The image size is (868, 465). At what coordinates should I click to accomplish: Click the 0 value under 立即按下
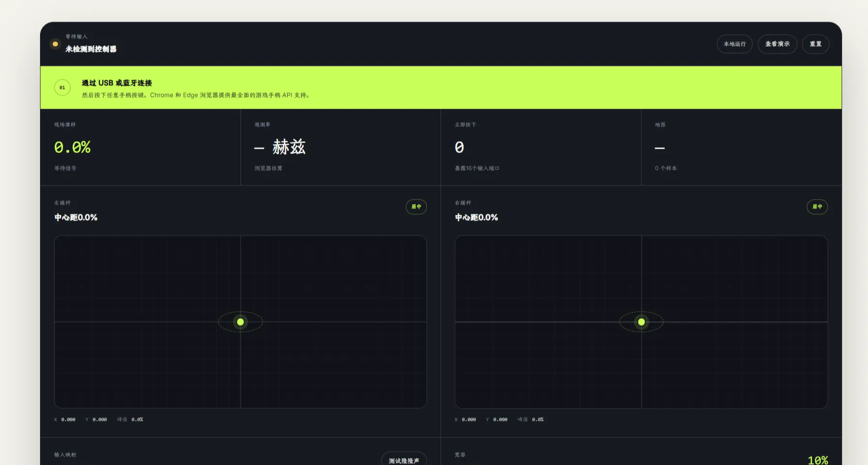[459, 147]
